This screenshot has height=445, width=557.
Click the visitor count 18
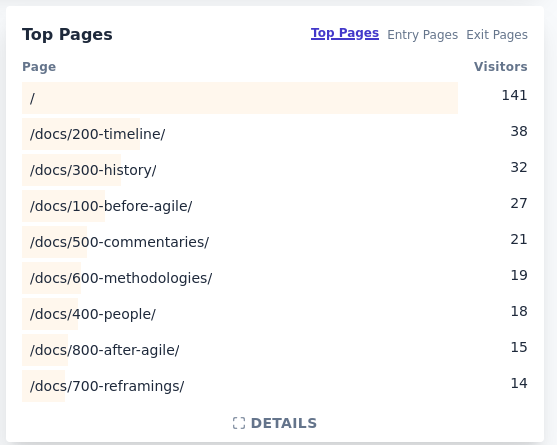pos(519,311)
